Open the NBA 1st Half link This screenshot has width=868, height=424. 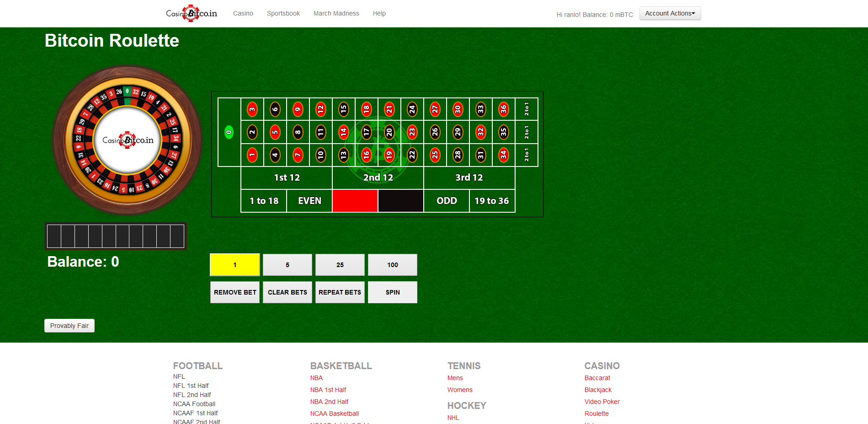pos(328,390)
